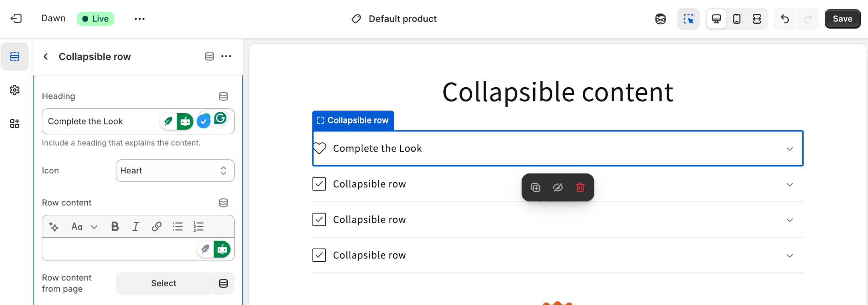Click the red delete trash icon
868x305 pixels.
click(x=580, y=187)
